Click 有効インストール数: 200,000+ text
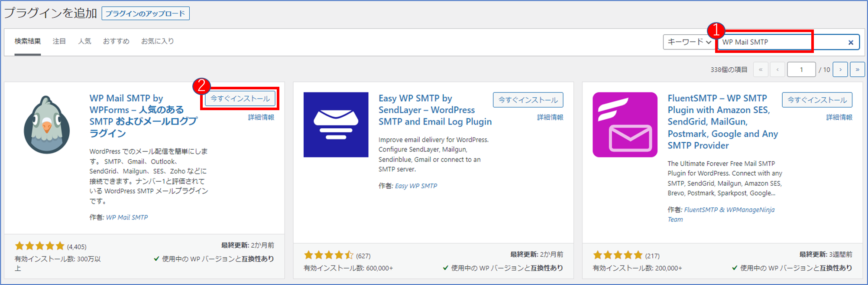The width and height of the screenshot is (868, 285). tap(637, 268)
